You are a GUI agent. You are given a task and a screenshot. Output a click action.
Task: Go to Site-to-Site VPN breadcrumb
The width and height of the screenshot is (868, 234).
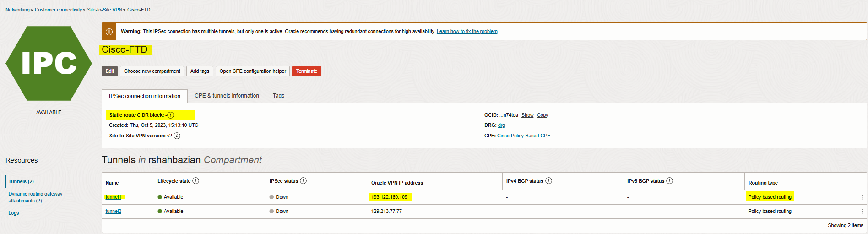coord(105,10)
